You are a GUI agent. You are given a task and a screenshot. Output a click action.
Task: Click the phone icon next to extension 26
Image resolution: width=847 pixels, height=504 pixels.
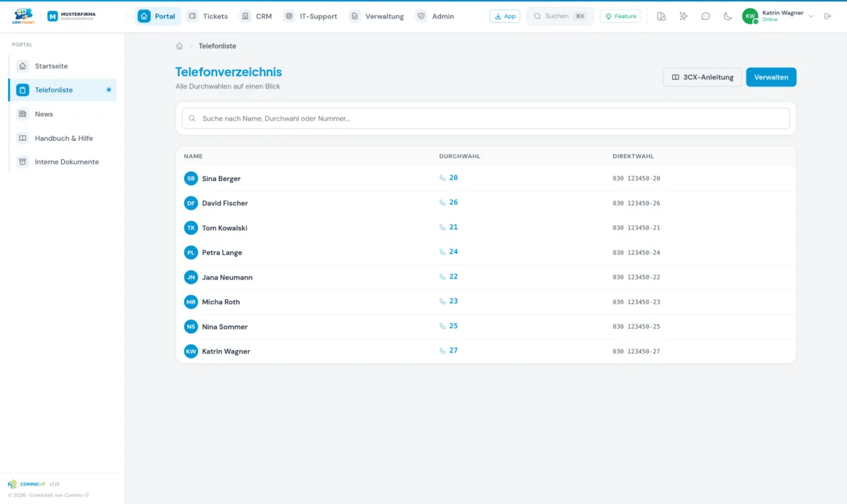[443, 202]
